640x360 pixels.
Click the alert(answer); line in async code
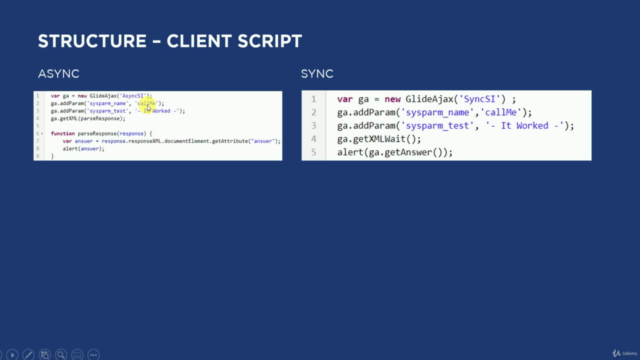(84, 149)
